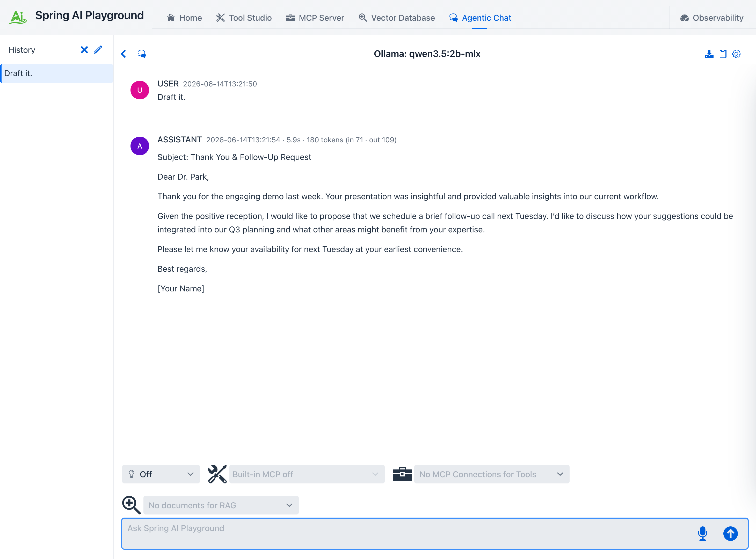This screenshot has width=756, height=559.
Task: Click the download chat icon
Action: [x=709, y=54]
